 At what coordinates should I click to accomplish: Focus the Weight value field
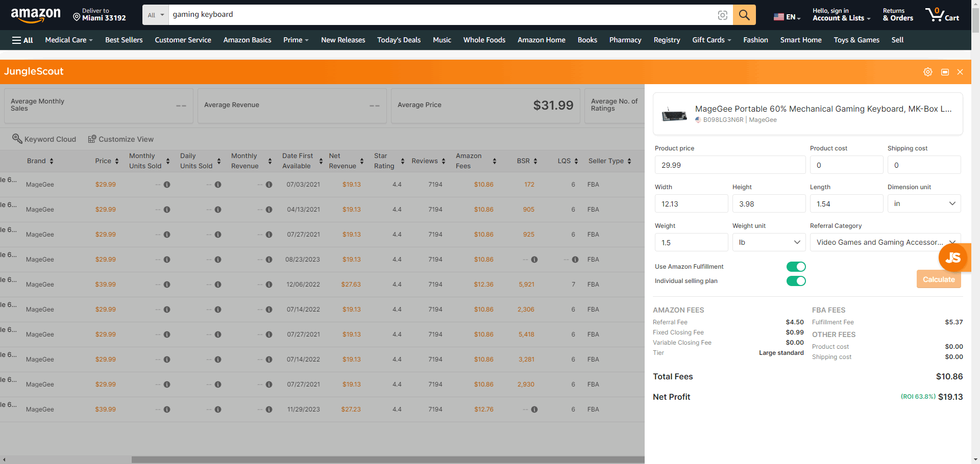pos(691,242)
